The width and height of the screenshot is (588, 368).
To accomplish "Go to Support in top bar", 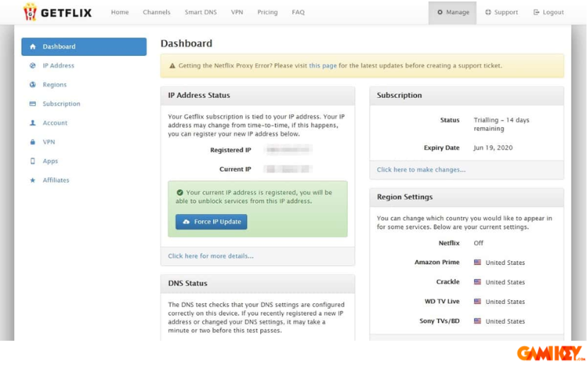I will pyautogui.click(x=501, y=13).
